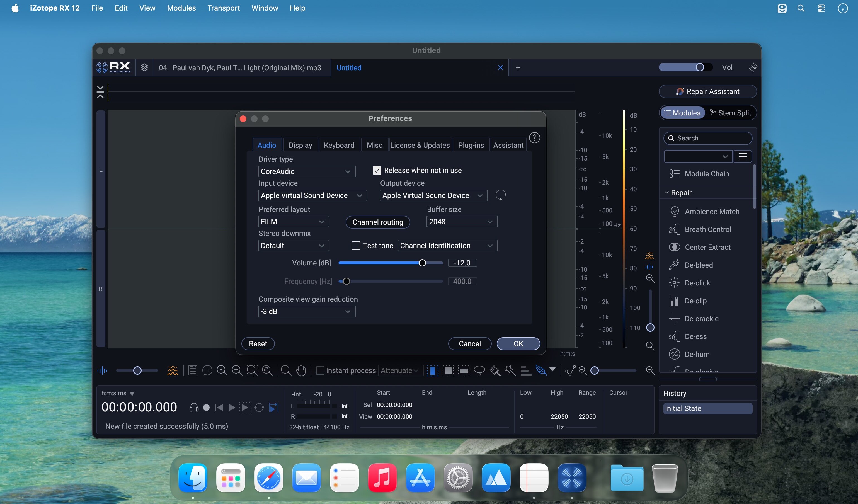Image resolution: width=858 pixels, height=504 pixels.
Task: Open the Plug-ins preferences tab
Action: [471, 145]
